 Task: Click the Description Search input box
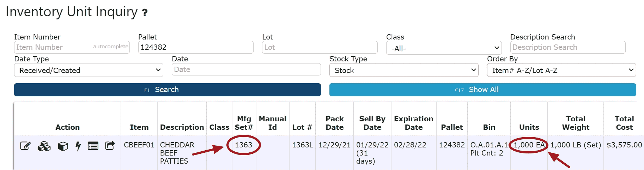[567, 47]
